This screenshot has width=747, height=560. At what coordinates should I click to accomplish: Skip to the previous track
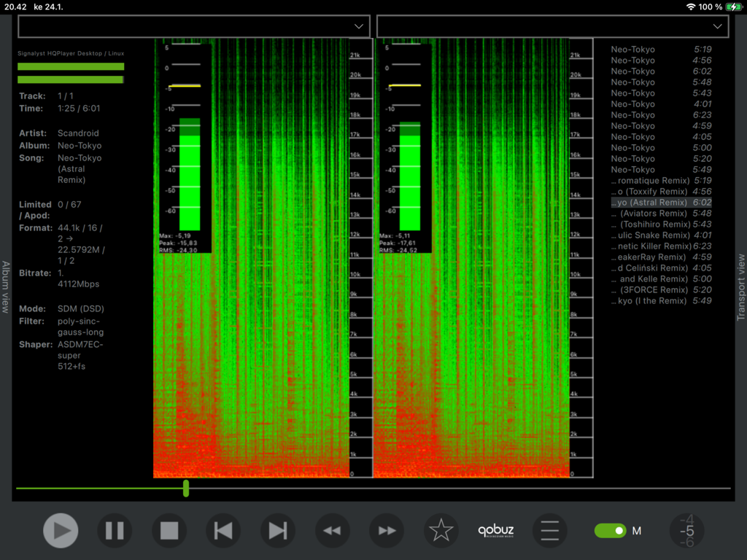pyautogui.click(x=223, y=531)
